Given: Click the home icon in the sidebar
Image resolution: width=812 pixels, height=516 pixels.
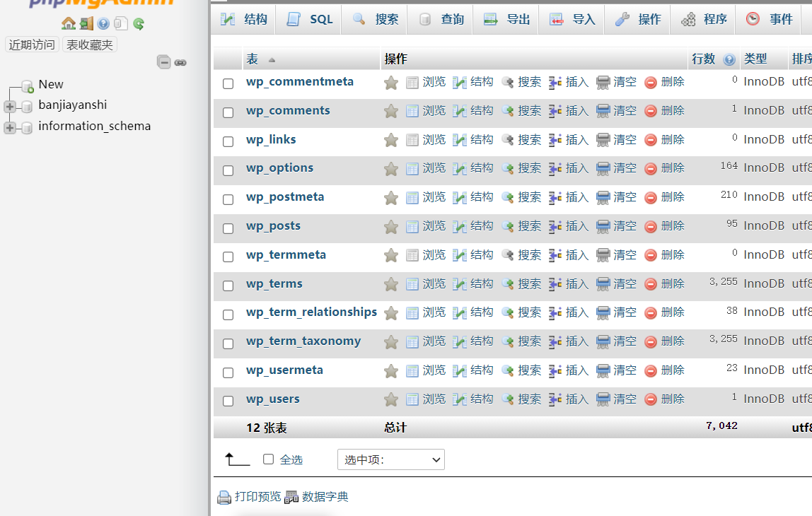Looking at the screenshot, I should (68, 24).
